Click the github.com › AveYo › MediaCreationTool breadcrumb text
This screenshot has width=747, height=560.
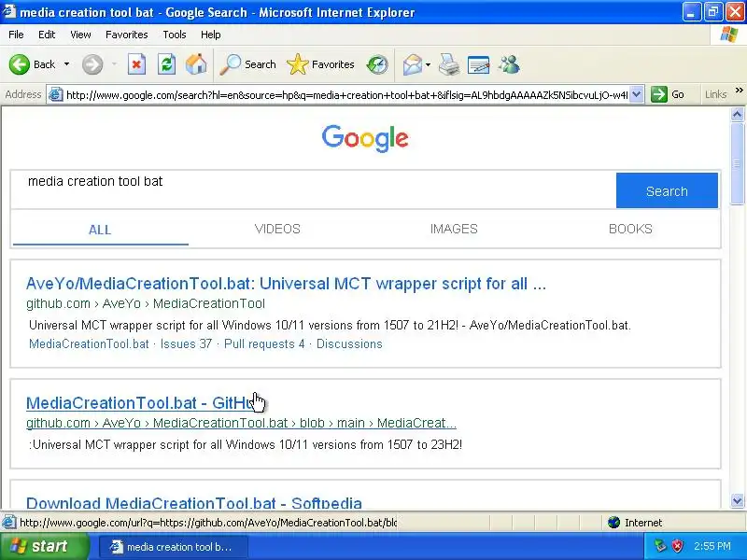point(146,303)
